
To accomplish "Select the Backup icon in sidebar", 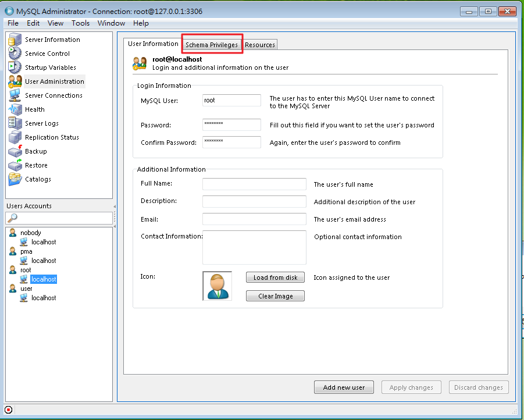I will [x=15, y=151].
